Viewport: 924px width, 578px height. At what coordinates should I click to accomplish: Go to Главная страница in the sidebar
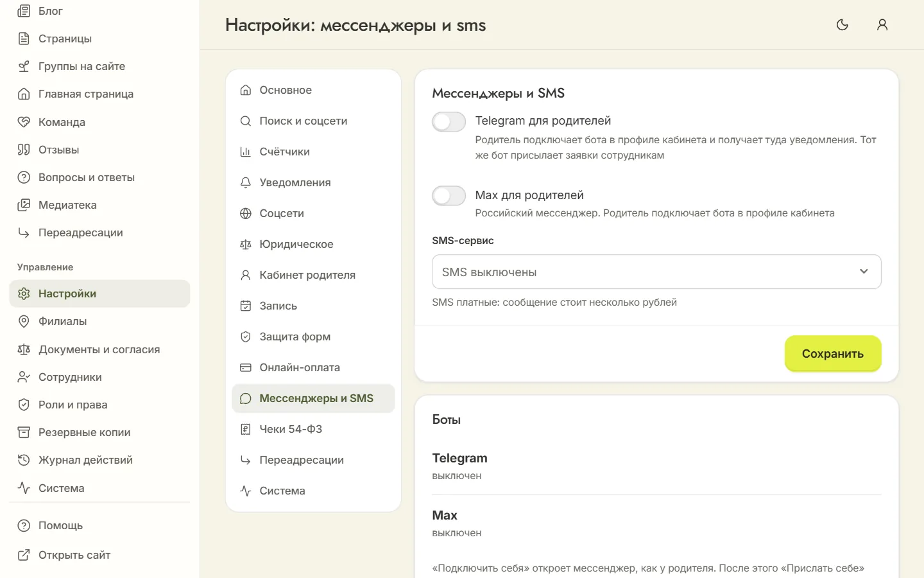click(x=99, y=94)
